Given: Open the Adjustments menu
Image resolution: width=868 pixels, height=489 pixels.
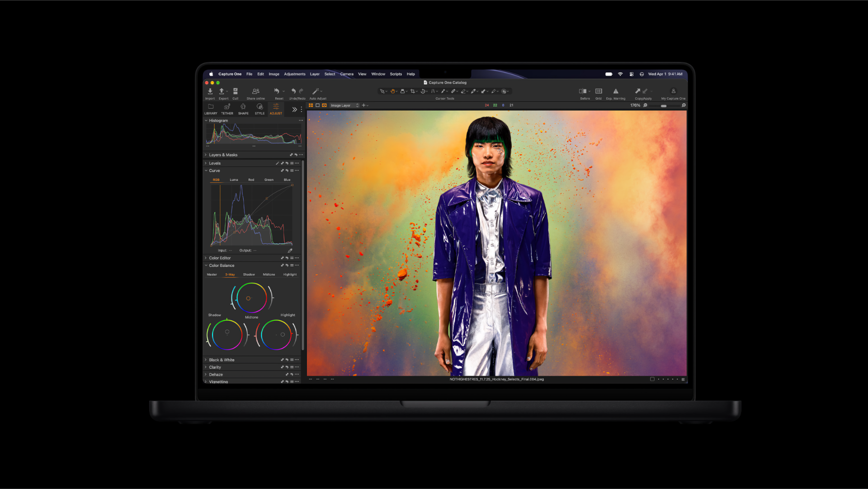Looking at the screenshot, I should coord(295,74).
